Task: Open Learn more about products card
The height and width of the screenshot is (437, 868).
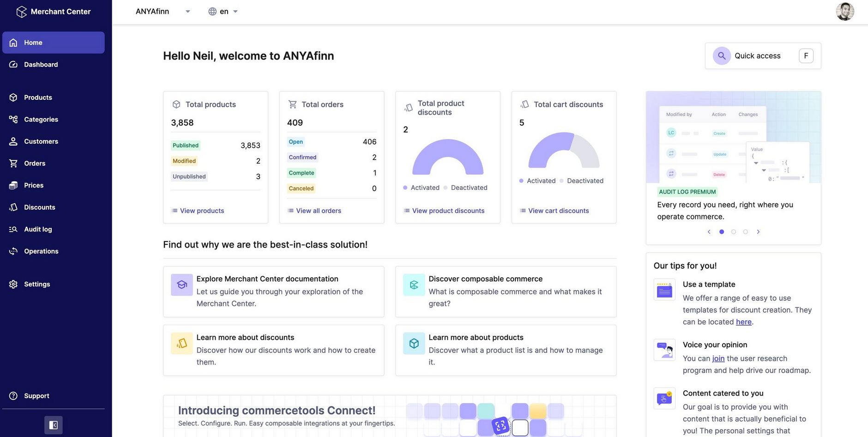Action: pos(506,350)
